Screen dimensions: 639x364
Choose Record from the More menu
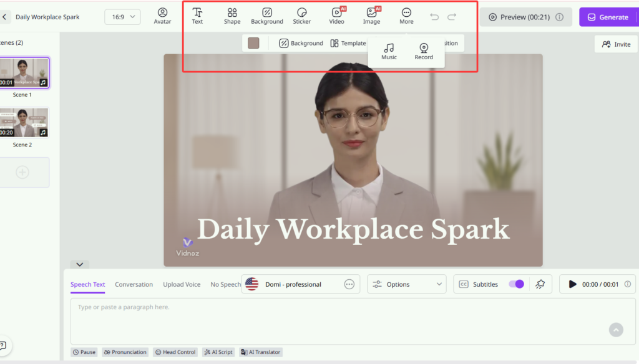[424, 52]
